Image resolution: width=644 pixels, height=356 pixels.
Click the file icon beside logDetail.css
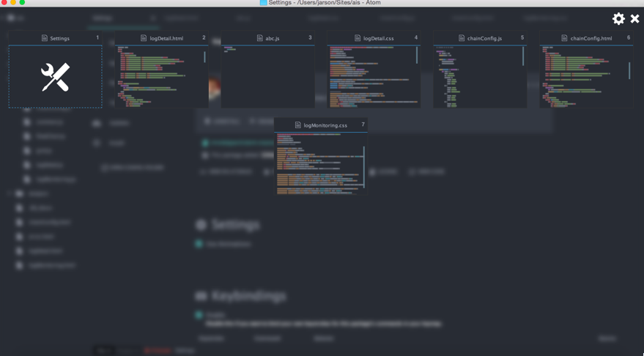[x=358, y=38]
